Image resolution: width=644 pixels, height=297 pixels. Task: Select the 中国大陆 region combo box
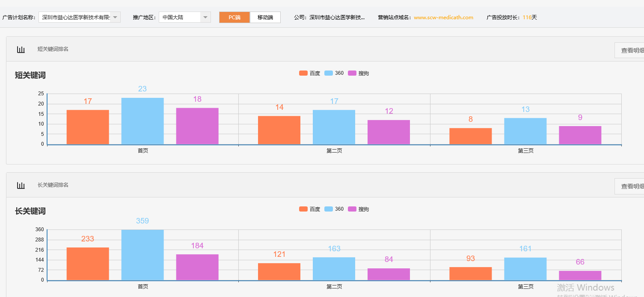pyautogui.click(x=185, y=17)
